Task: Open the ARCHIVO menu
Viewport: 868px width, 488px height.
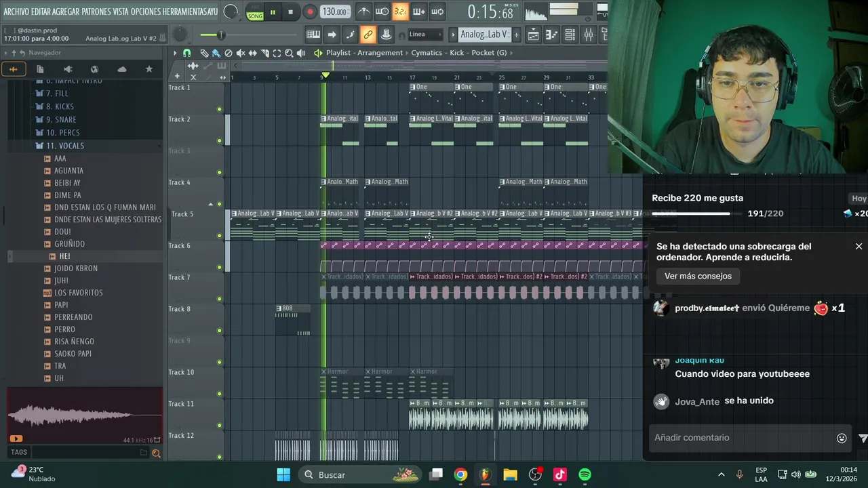Action: tap(16, 12)
